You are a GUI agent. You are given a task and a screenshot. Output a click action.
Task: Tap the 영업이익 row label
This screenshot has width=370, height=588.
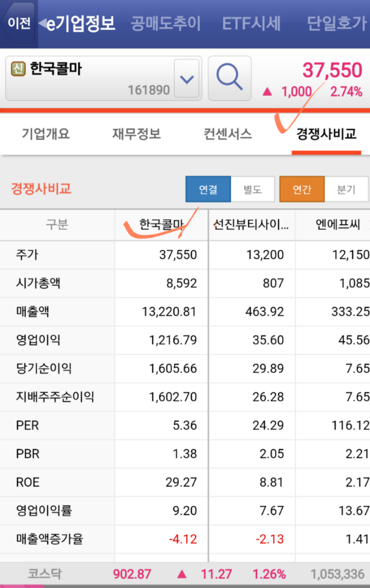(x=38, y=340)
